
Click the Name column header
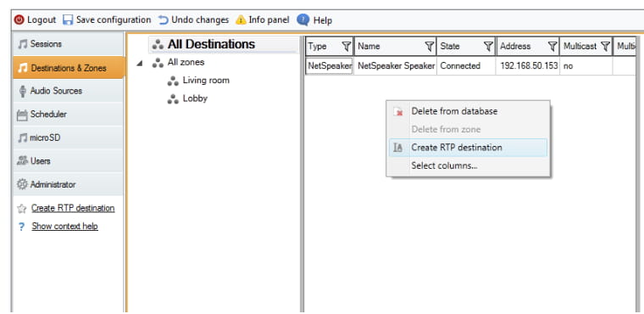(x=395, y=47)
